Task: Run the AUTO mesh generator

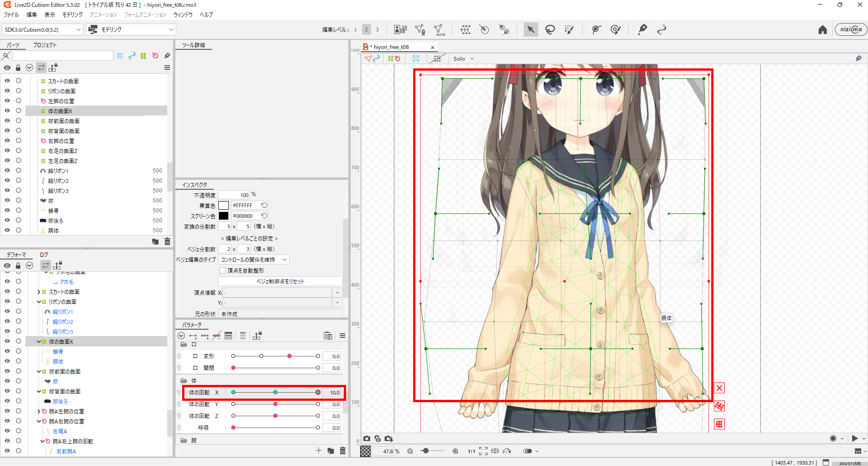Action: (x=439, y=30)
